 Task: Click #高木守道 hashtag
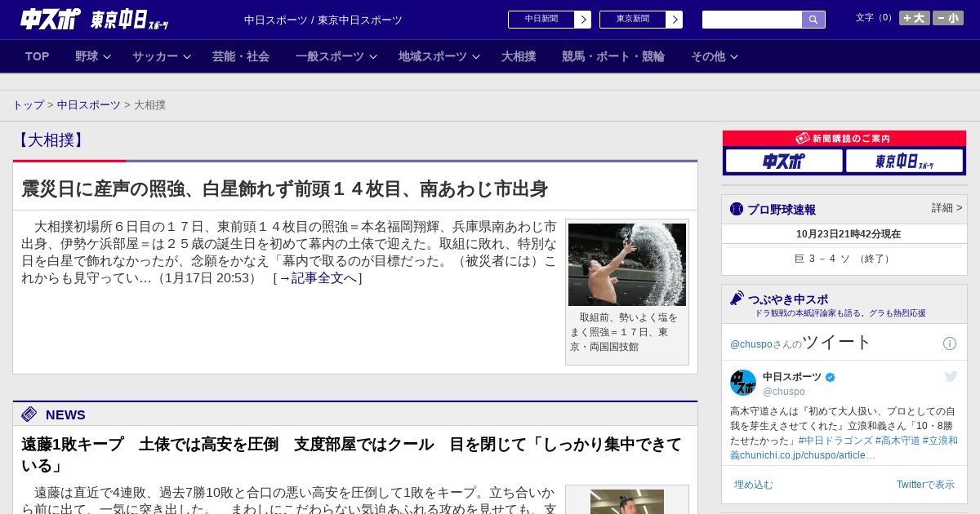[x=898, y=441]
